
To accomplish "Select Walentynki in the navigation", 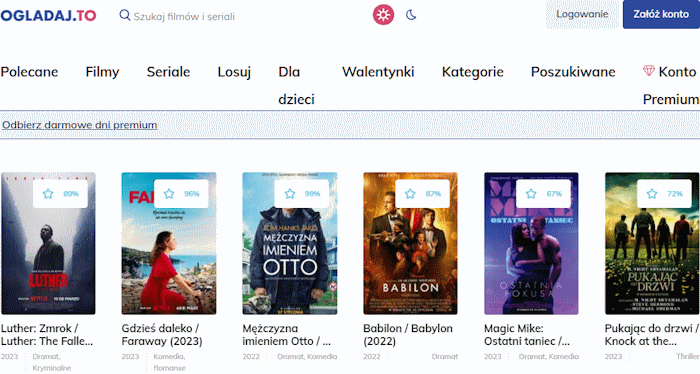I will 378,72.
